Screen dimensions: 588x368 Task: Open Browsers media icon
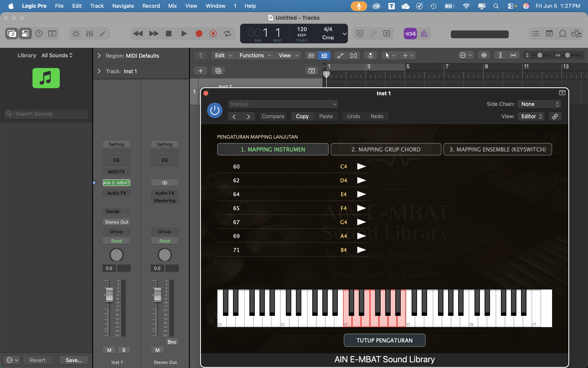[x=576, y=34]
